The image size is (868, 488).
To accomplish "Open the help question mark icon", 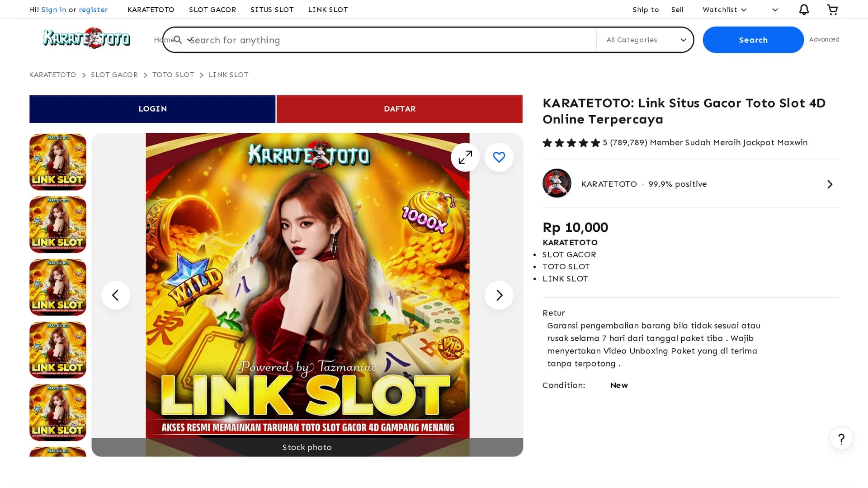I will point(841,438).
